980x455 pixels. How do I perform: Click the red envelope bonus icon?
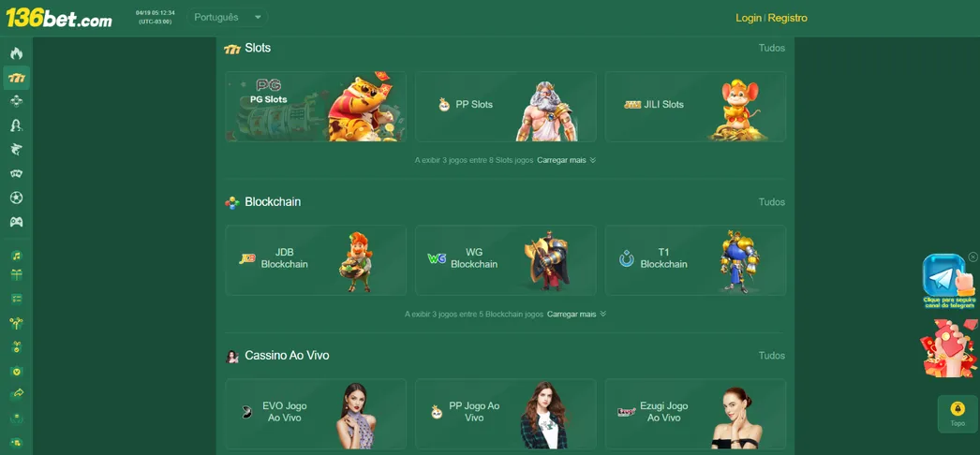948,348
